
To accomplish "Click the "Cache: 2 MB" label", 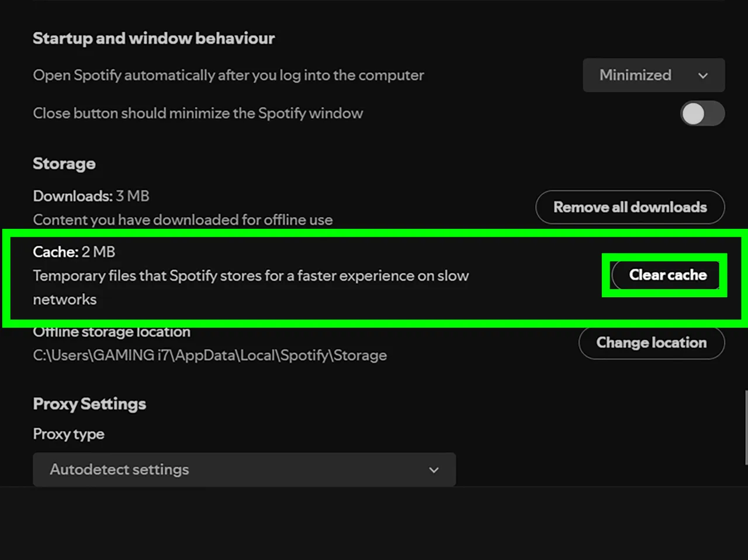I will coord(74,252).
